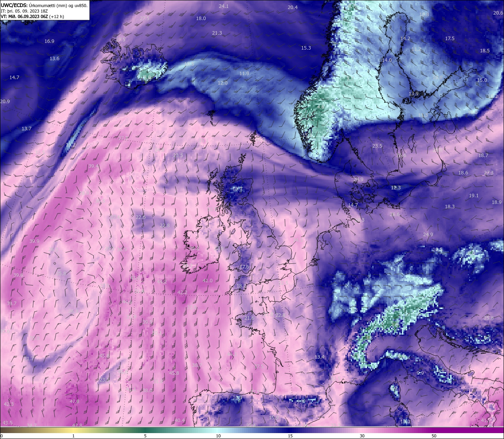Image resolution: width=504 pixels, height=439 pixels.
Task: Click the map value '43.5'
Action: click(7, 423)
